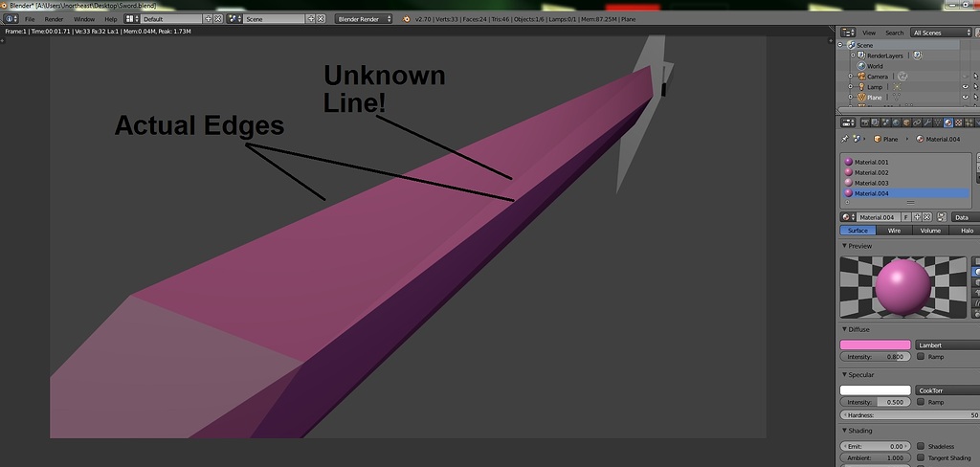Select Material.002 slot
Viewport: 980px width, 467px height.
click(904, 172)
